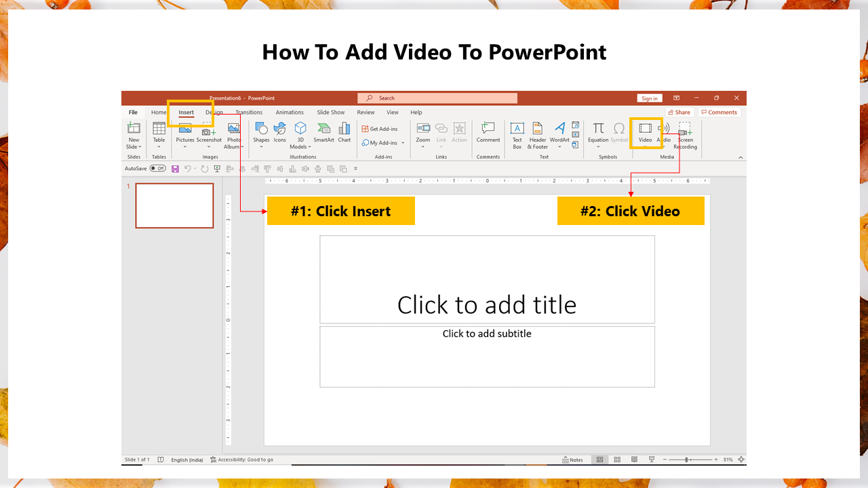
Task: Click the WordArt icon
Action: [x=559, y=128]
